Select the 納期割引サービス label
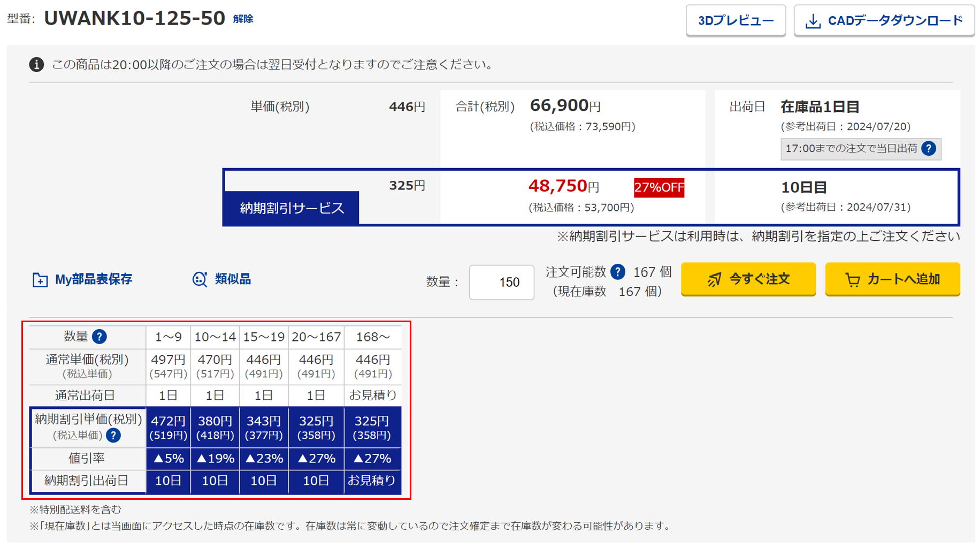This screenshot has width=980, height=548. pos(290,208)
